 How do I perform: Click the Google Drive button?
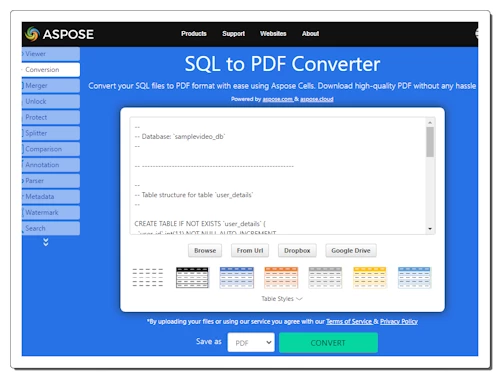(x=351, y=250)
